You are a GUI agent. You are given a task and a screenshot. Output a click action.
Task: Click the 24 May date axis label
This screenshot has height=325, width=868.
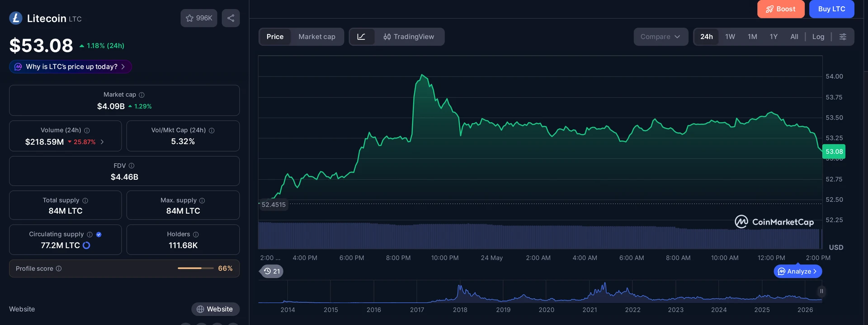(x=491, y=258)
